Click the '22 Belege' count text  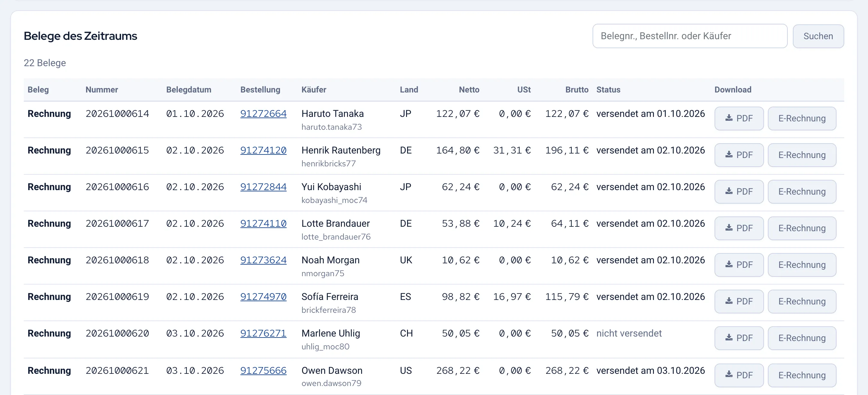tap(45, 63)
